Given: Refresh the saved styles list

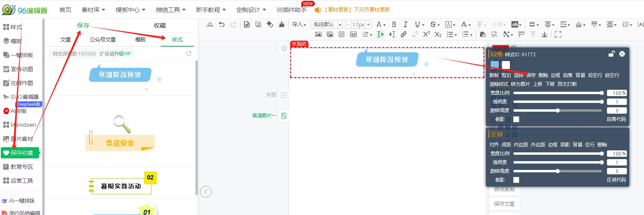Looking at the screenshot, I should [189, 53].
